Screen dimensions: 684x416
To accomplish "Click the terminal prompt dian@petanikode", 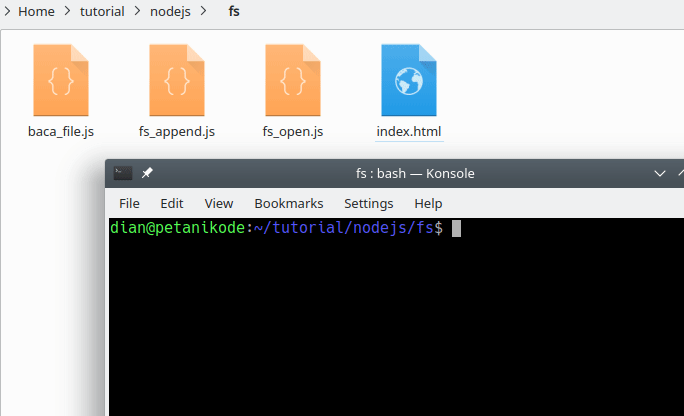I will tap(178, 228).
